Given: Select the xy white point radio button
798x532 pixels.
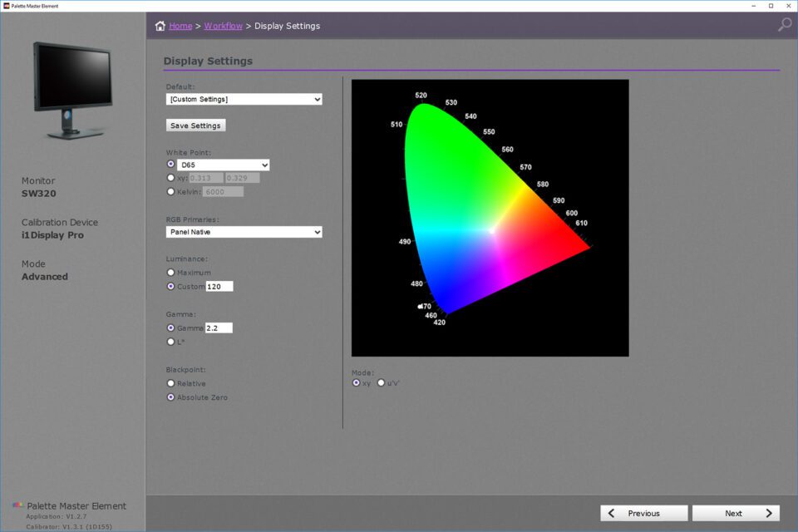Looking at the screenshot, I should click(x=170, y=178).
